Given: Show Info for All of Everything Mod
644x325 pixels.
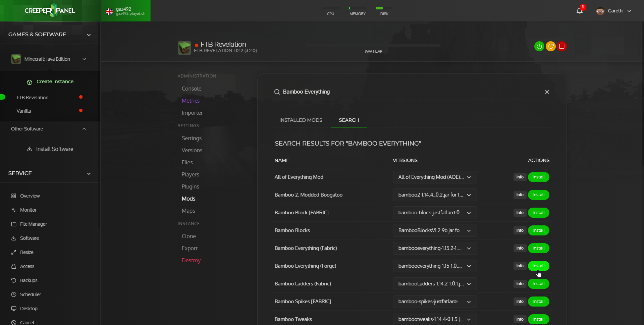Looking at the screenshot, I should point(520,177).
